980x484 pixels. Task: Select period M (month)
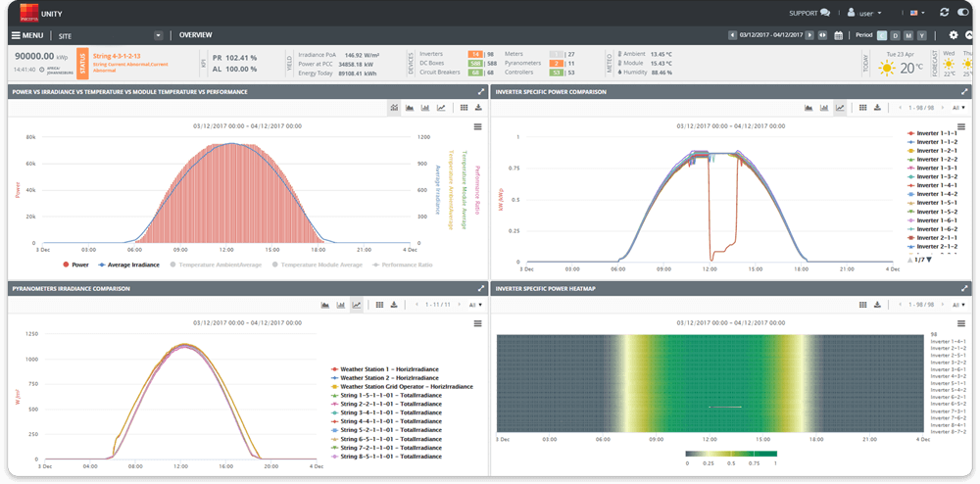click(x=908, y=35)
